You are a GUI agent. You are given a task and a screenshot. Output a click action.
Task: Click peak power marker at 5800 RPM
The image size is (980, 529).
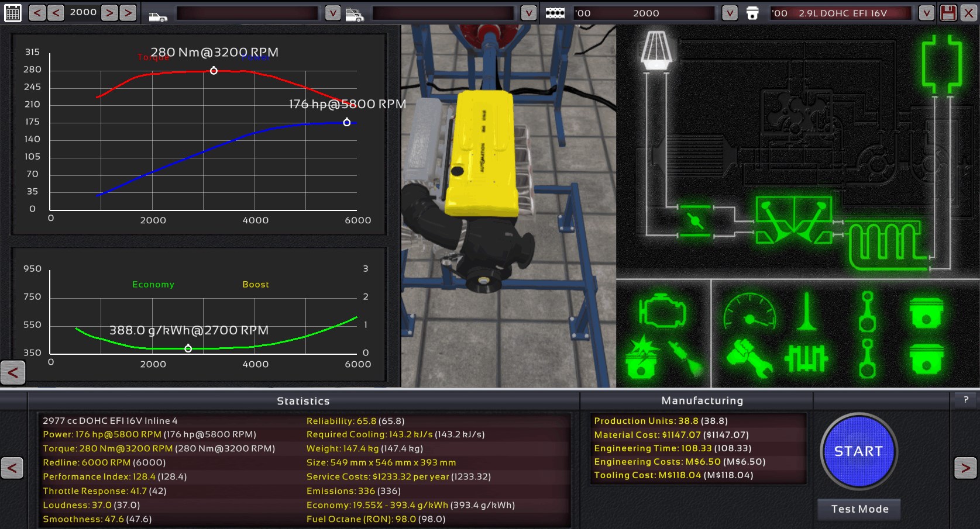click(x=347, y=122)
